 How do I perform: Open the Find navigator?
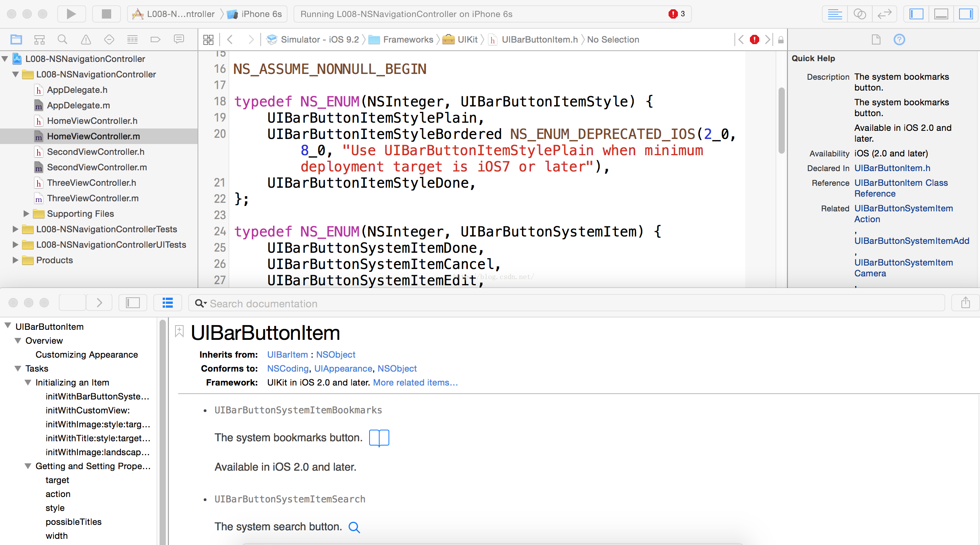coord(62,39)
